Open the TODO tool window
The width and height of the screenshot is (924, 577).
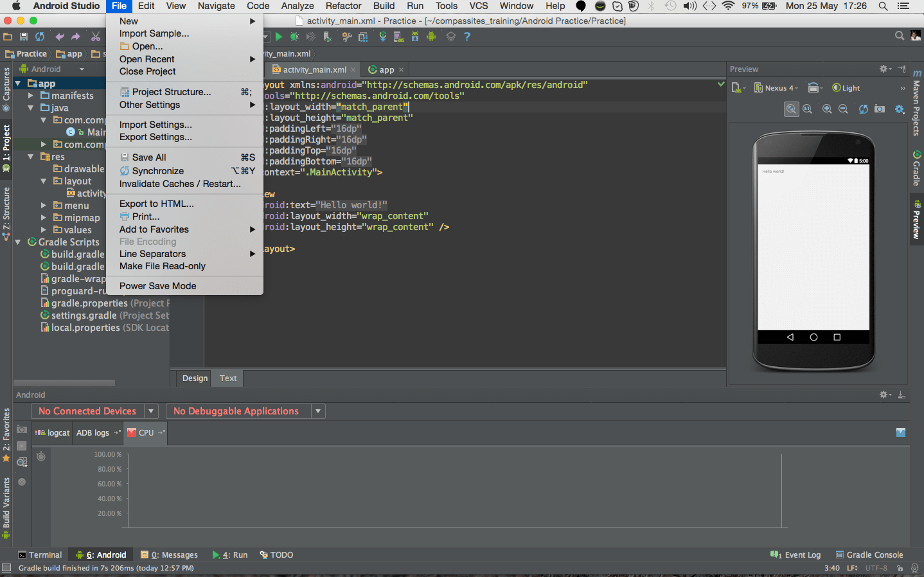276,555
